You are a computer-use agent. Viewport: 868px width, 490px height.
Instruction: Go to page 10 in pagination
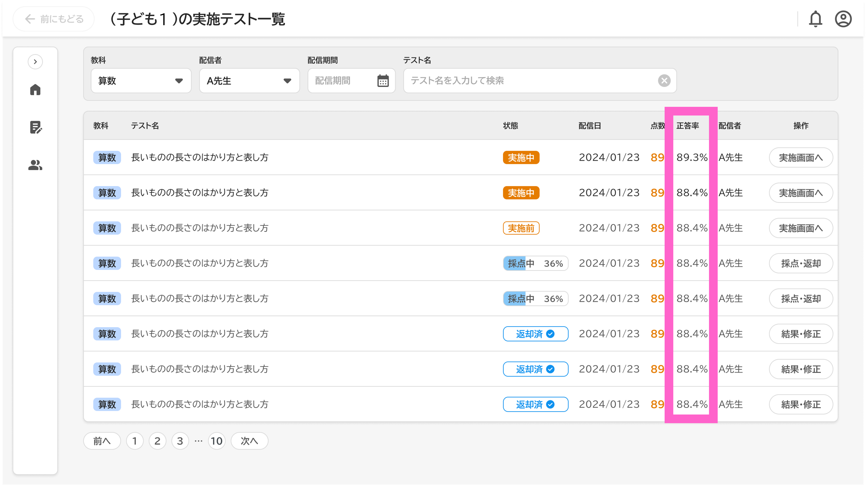click(216, 441)
